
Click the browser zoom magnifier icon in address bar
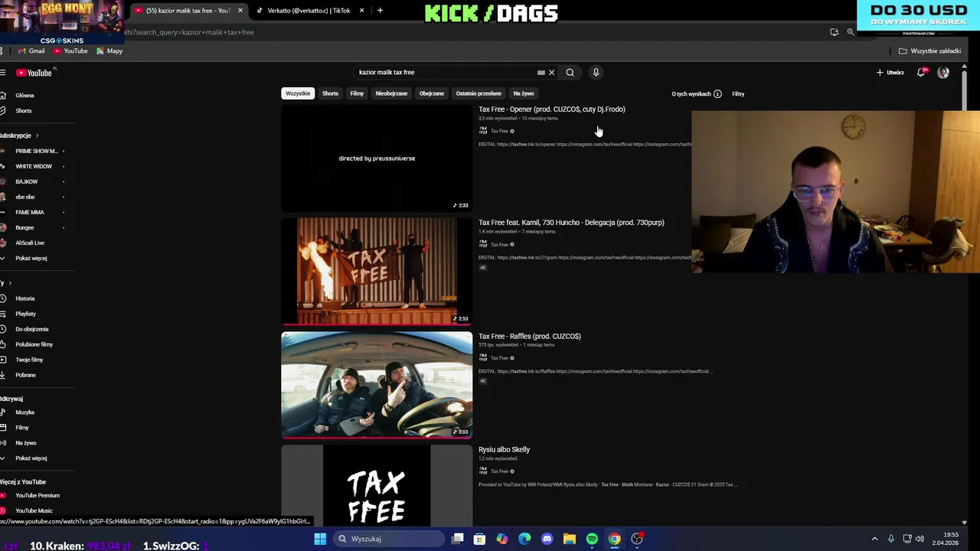(x=851, y=32)
